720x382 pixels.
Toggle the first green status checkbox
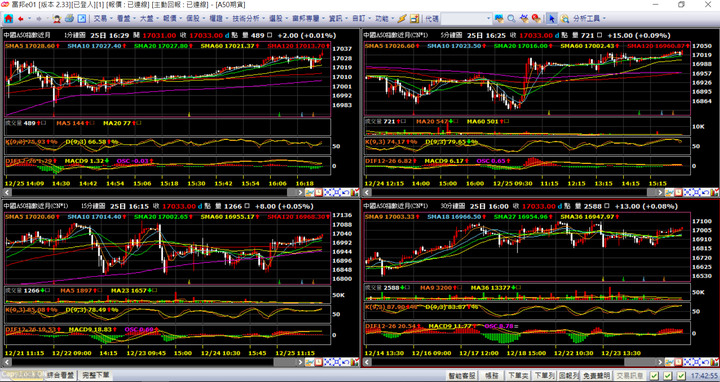point(654,376)
